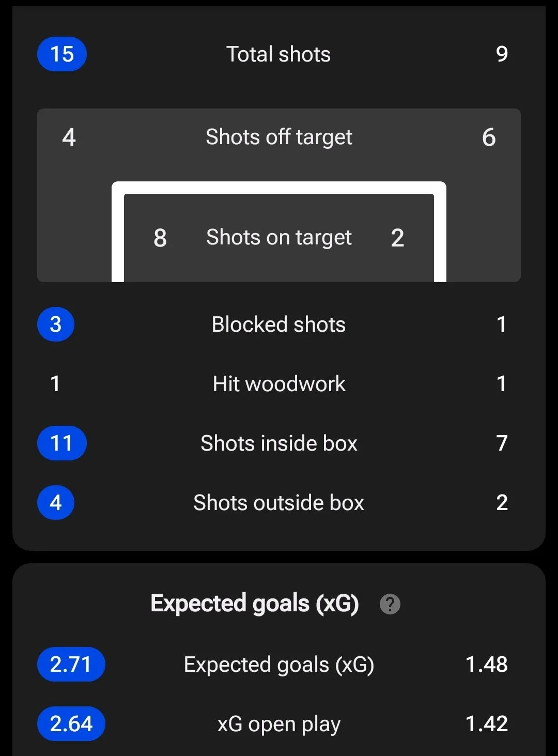Select the "Blocked shots" row label
Screen dimensions: 558x756
278,325
